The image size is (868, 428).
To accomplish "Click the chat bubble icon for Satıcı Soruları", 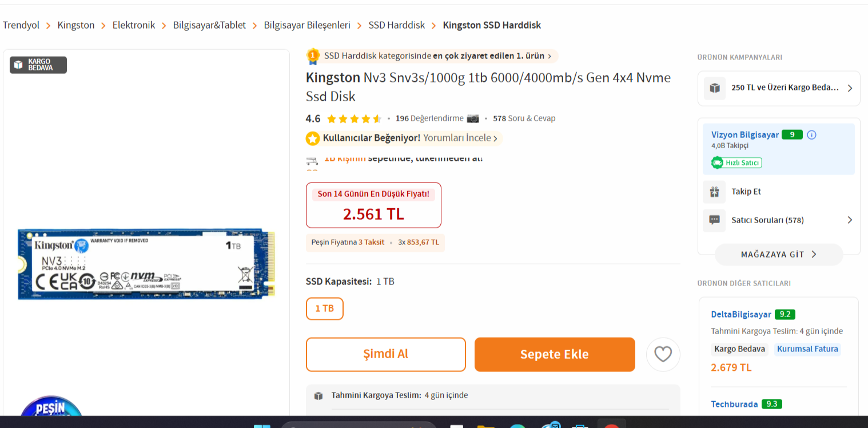I will point(714,220).
